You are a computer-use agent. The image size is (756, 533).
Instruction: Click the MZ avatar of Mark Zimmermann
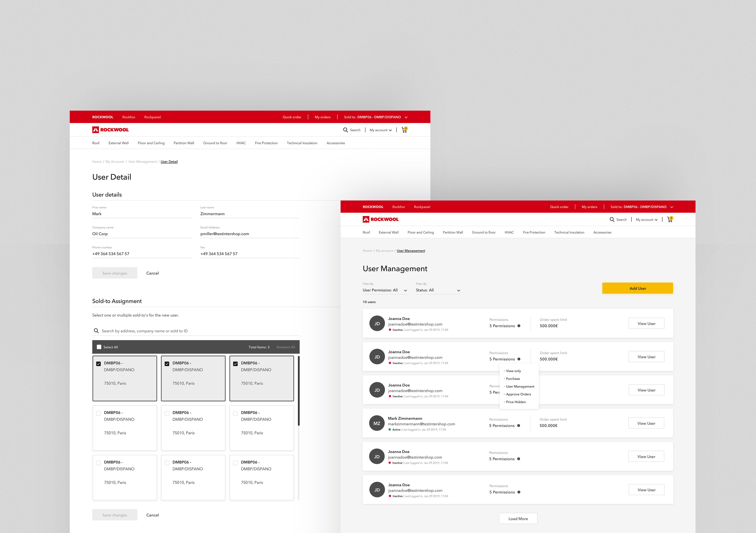tap(377, 423)
